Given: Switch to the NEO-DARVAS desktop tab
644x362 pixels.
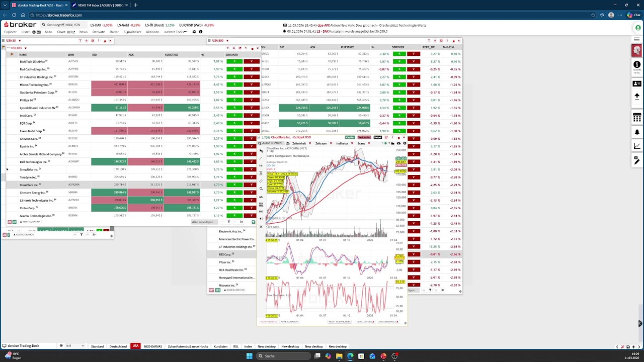Looking at the screenshot, I should click(153, 346).
